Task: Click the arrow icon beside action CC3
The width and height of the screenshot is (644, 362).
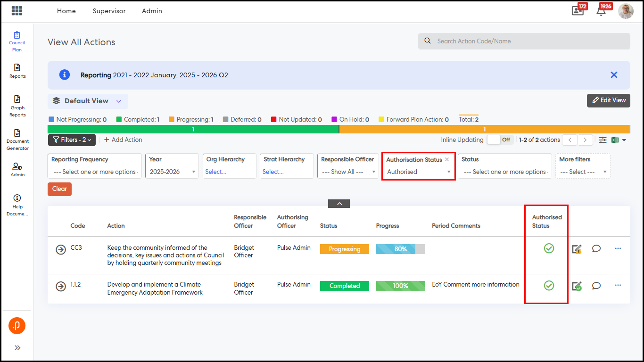Action: [x=61, y=249]
